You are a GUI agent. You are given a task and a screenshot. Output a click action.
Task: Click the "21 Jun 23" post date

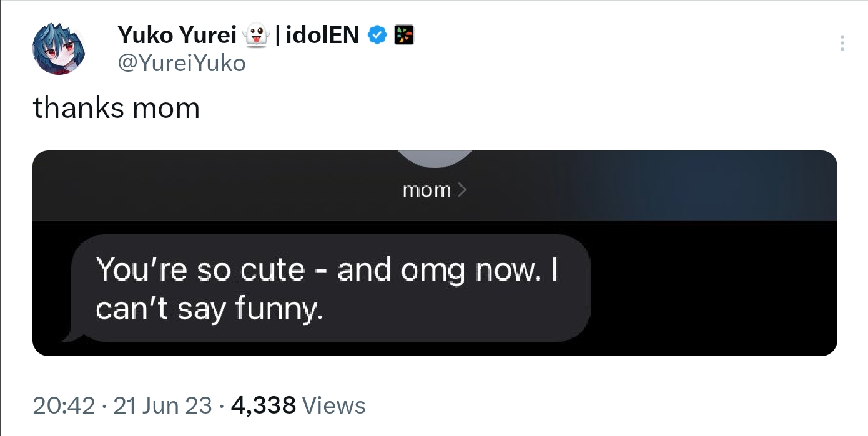163,406
